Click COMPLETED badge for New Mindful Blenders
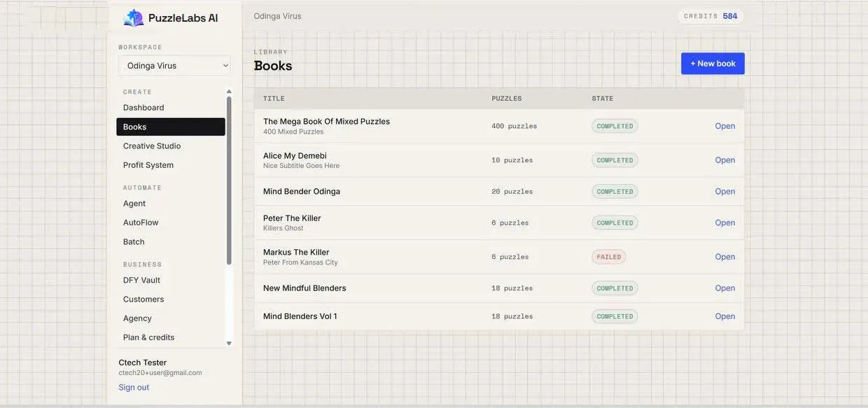The image size is (868, 408). tap(615, 288)
